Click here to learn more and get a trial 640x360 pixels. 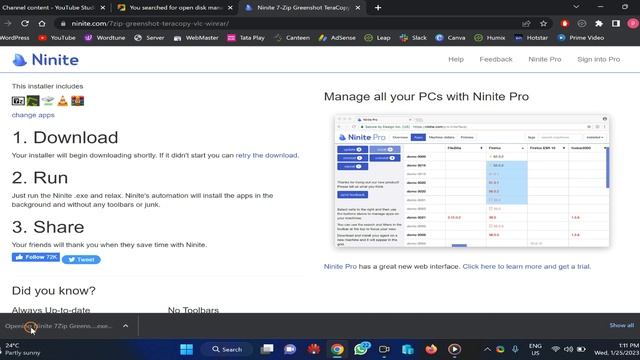(527, 267)
